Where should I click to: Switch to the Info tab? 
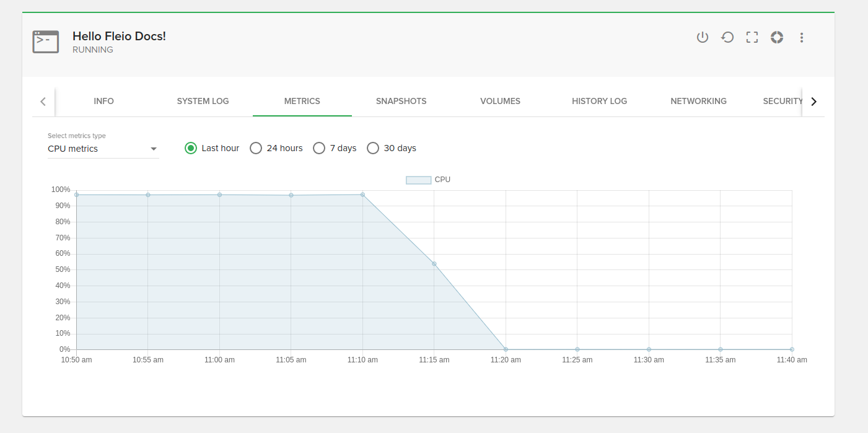pyautogui.click(x=104, y=101)
